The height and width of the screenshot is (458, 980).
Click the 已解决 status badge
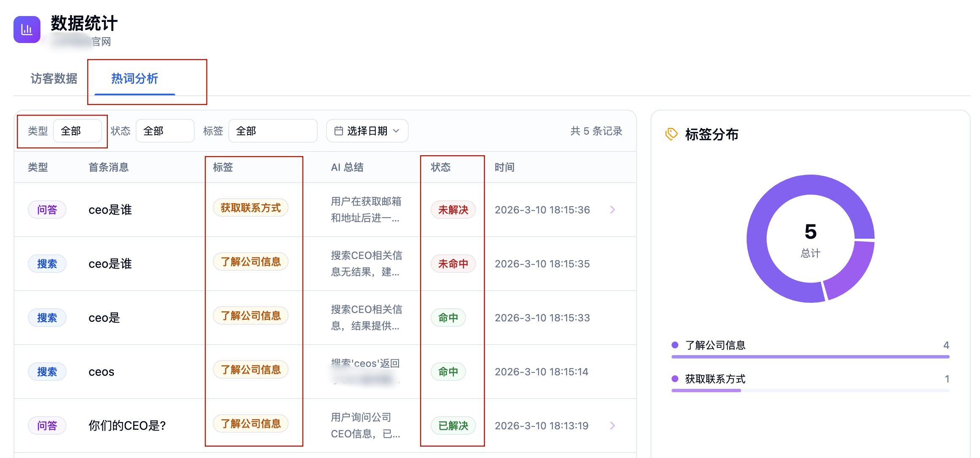coord(453,426)
